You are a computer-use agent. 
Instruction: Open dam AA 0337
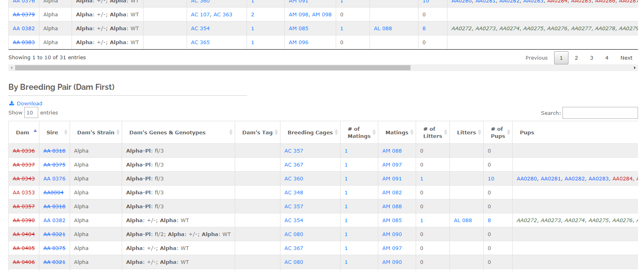click(24, 165)
